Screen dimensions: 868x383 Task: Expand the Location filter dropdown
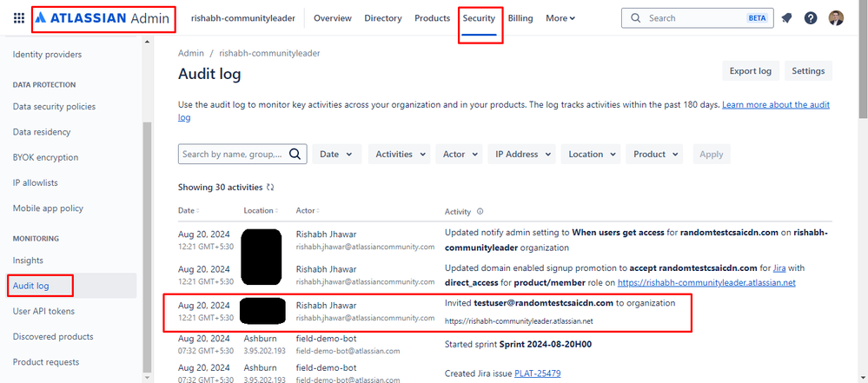point(591,155)
